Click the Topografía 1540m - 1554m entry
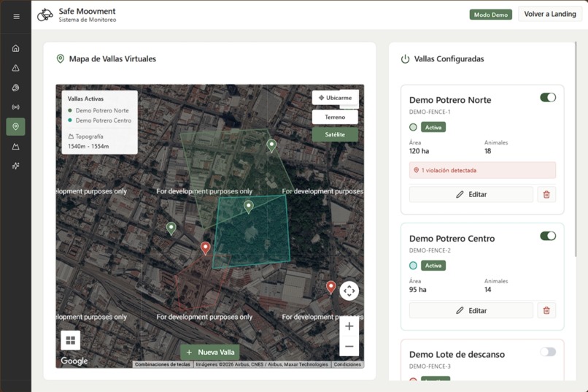This screenshot has height=392, width=588. pyautogui.click(x=88, y=142)
